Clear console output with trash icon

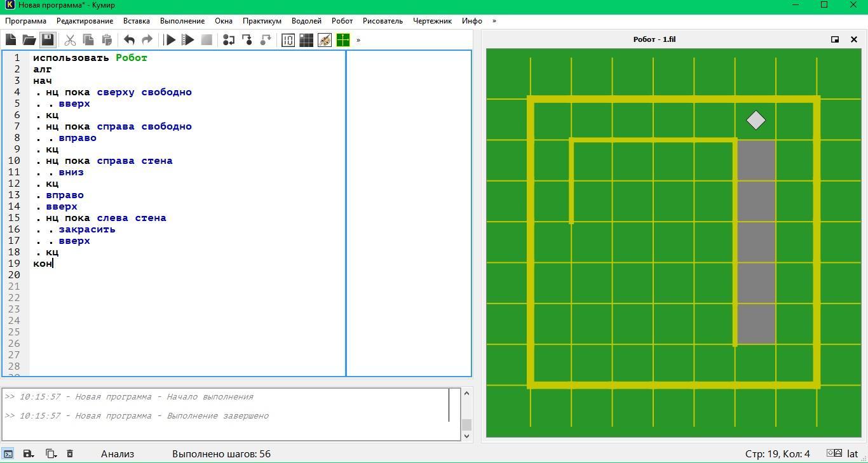pyautogui.click(x=70, y=453)
